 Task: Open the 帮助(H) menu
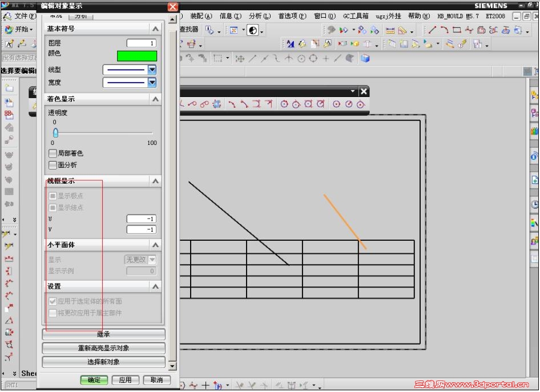tap(419, 16)
